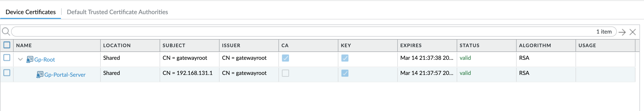
Task: Sort by the Name column header
Action: 24,45
